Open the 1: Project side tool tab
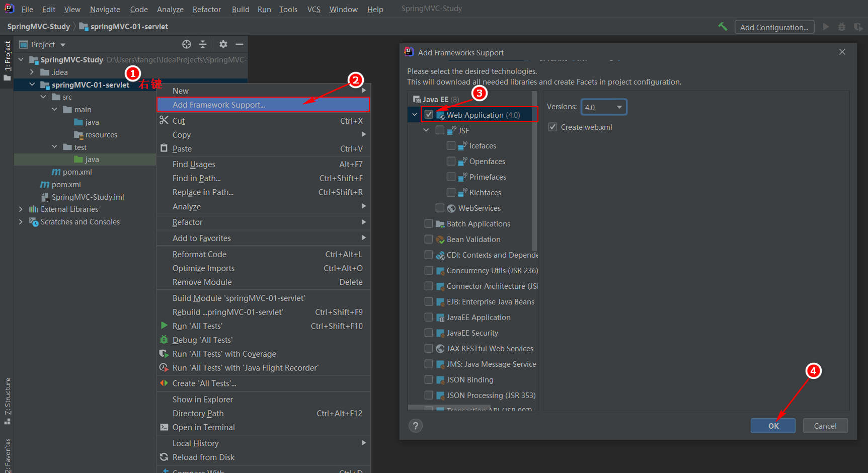 [x=8, y=60]
